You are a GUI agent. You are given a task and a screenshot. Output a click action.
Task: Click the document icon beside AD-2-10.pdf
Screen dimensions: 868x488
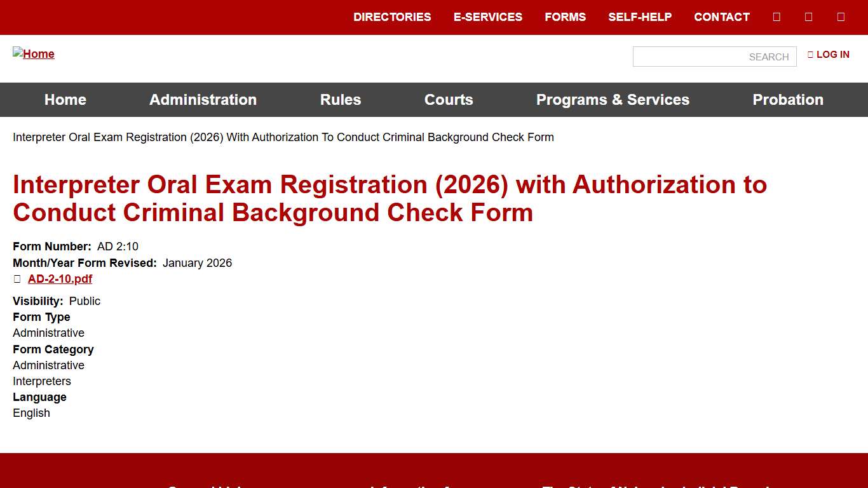point(17,279)
